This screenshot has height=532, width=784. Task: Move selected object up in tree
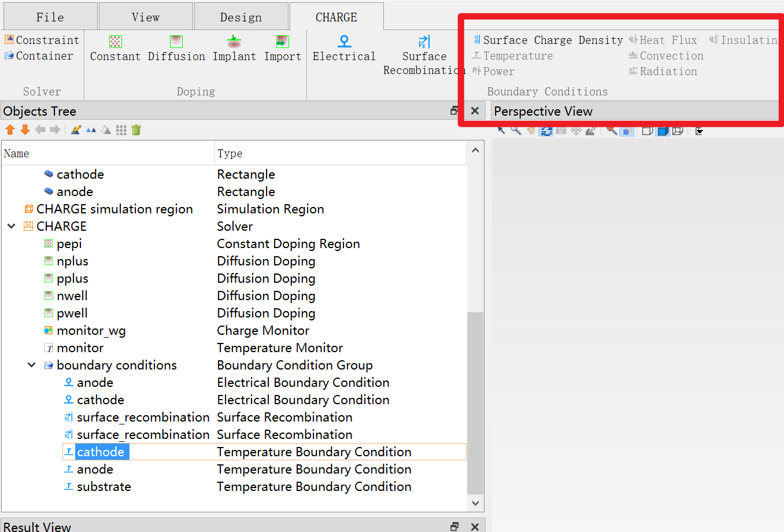10,130
